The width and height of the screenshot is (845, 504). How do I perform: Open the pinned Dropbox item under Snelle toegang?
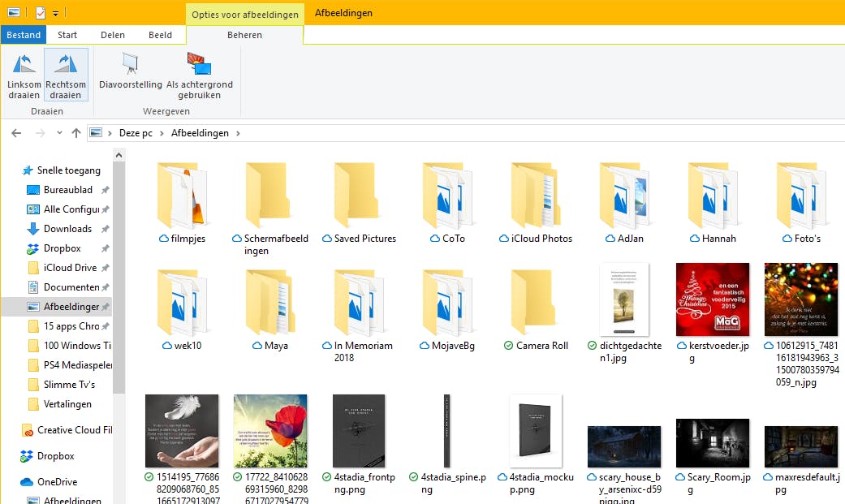pos(62,248)
